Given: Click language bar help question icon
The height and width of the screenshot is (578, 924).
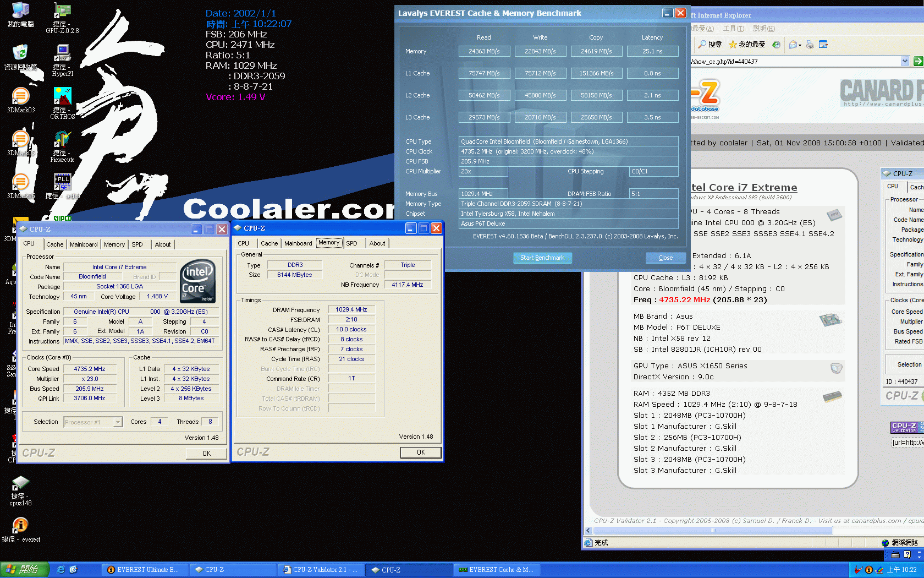Looking at the screenshot, I should [908, 555].
